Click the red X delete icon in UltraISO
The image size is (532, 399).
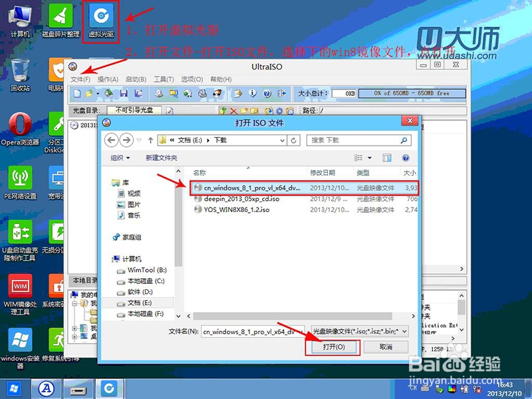coord(233,111)
